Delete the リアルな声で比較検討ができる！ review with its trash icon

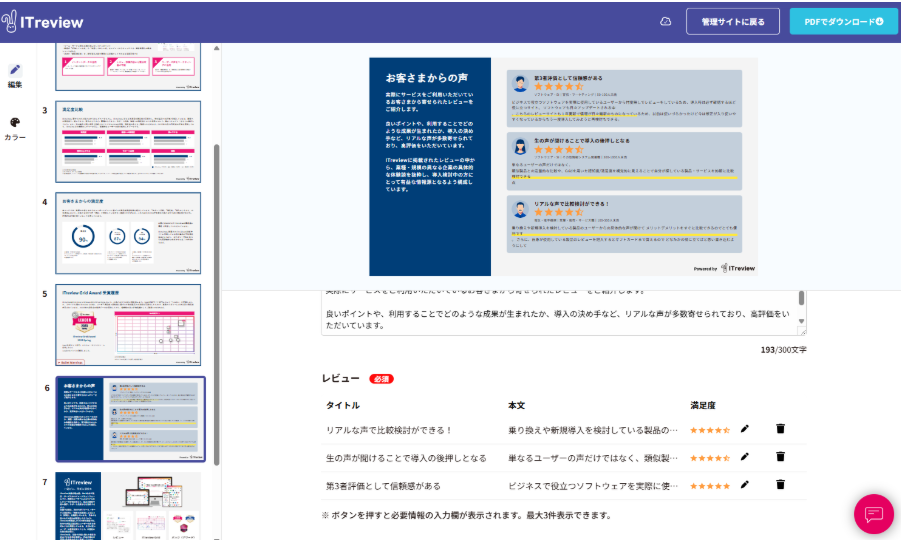click(780, 429)
